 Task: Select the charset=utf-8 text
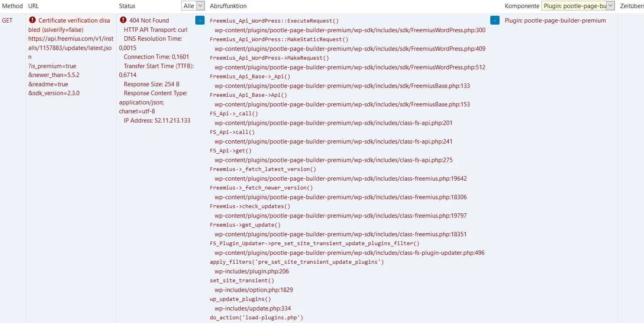[x=137, y=111]
